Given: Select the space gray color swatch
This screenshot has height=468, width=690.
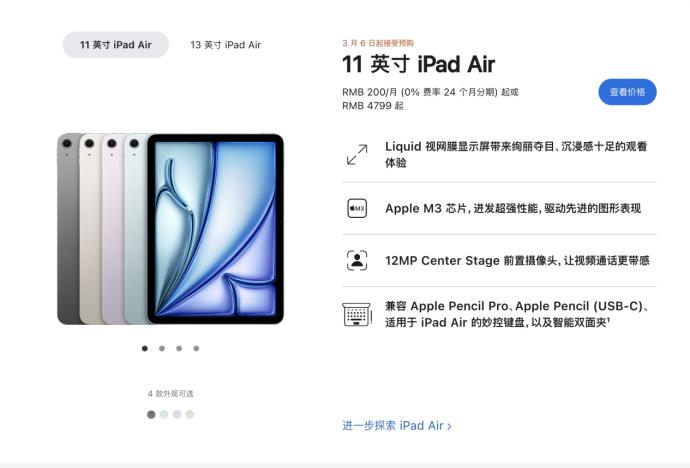Looking at the screenshot, I should (151, 414).
